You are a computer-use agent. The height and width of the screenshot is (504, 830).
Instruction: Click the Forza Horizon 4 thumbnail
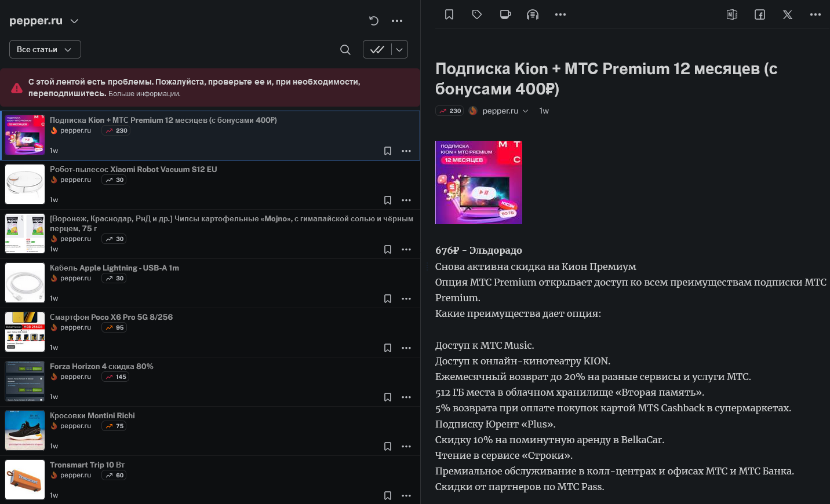(x=25, y=381)
